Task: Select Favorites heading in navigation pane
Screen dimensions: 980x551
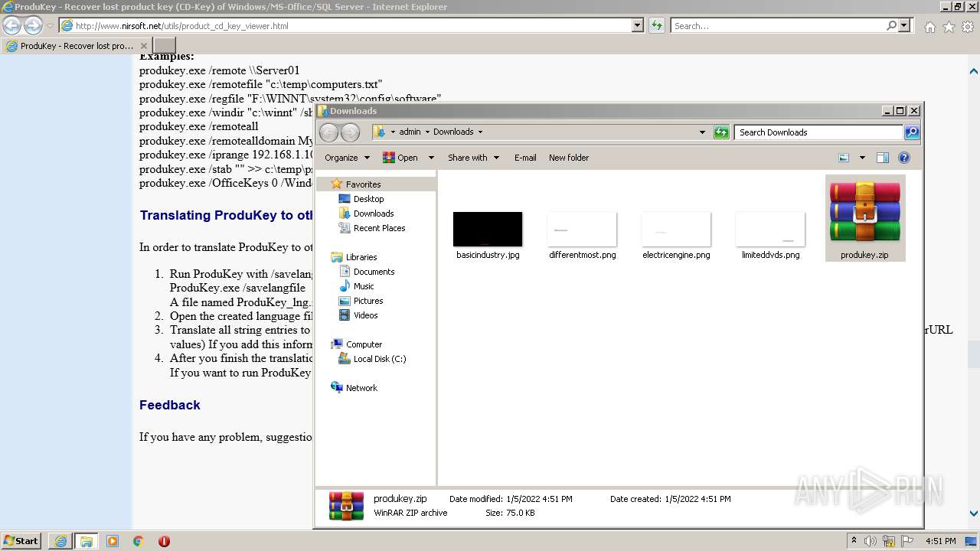Action: [x=363, y=184]
